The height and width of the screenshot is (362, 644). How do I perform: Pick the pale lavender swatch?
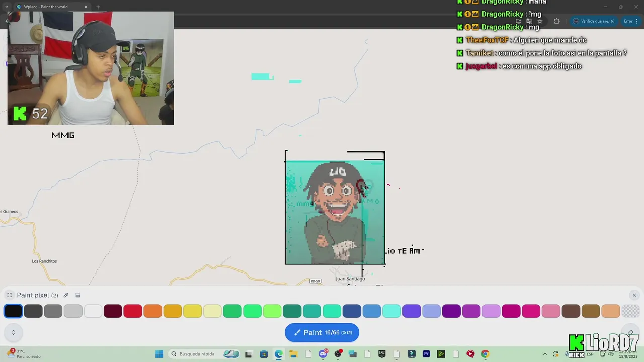click(x=492, y=311)
